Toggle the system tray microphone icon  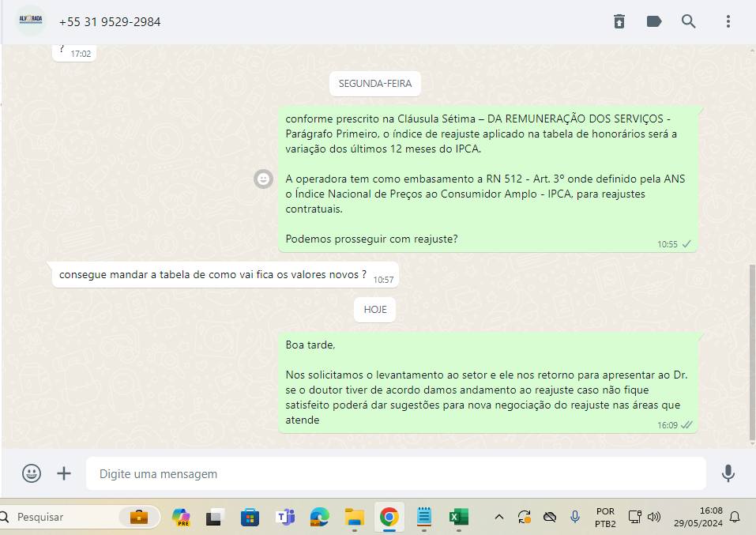[575, 517]
